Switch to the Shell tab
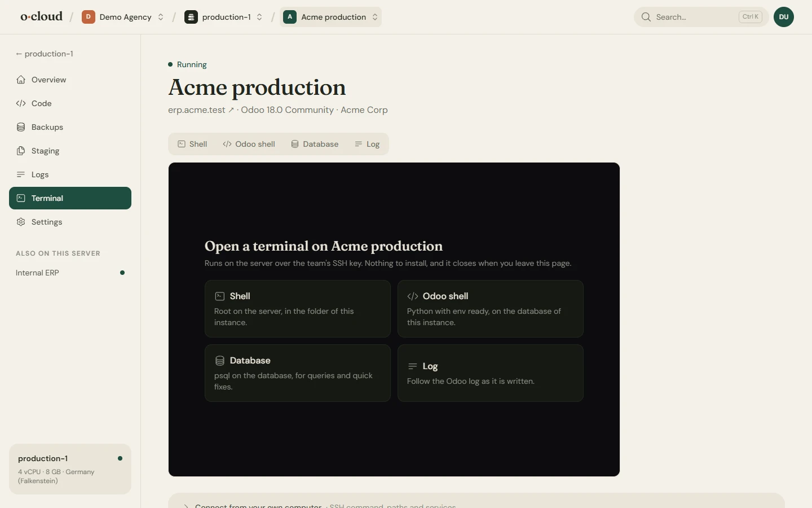This screenshot has width=812, height=508. (x=193, y=144)
